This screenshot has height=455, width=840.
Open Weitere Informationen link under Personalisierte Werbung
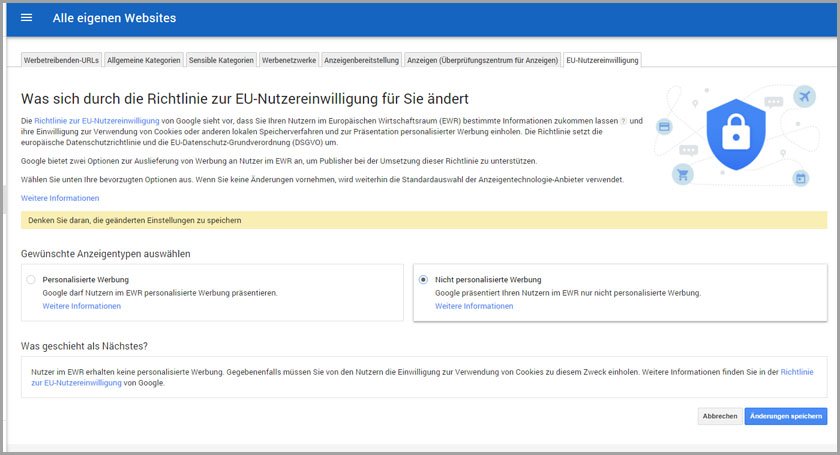81,306
